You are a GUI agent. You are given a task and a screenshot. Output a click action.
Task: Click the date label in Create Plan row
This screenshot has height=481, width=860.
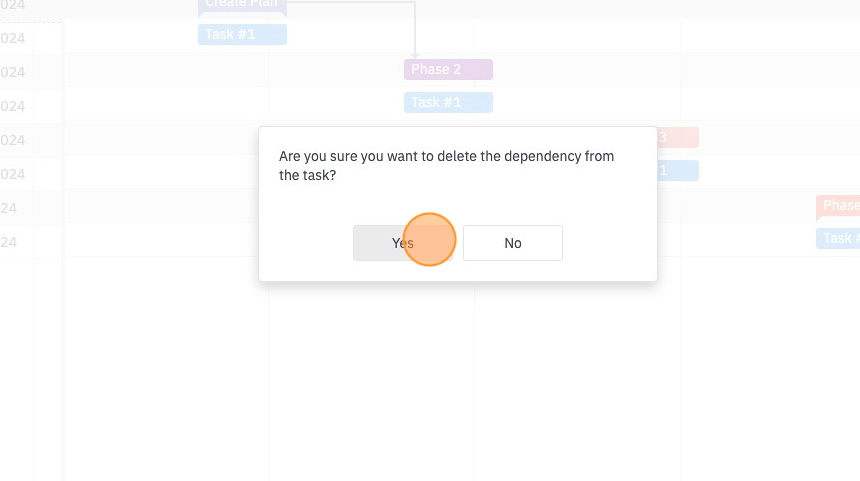13,5
